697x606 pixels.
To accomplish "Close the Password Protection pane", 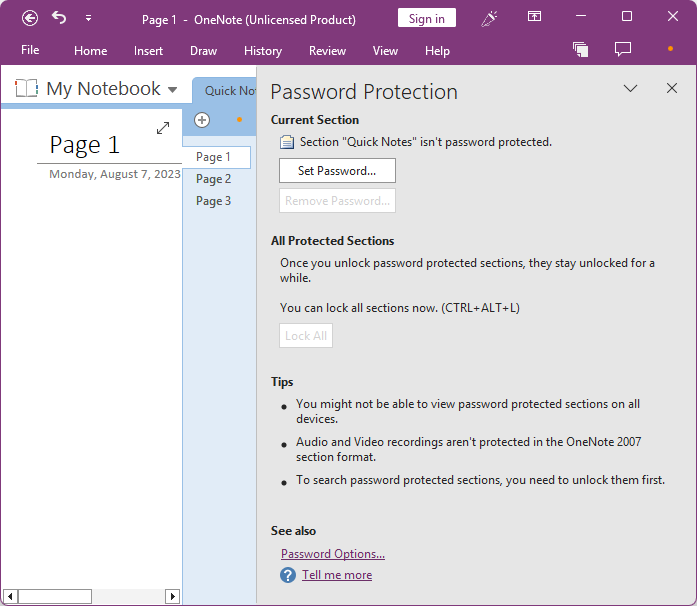I will click(672, 88).
